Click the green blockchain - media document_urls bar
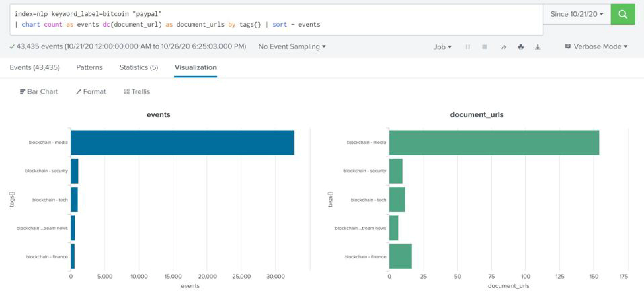The width and height of the screenshot is (644, 294). pyautogui.click(x=494, y=142)
